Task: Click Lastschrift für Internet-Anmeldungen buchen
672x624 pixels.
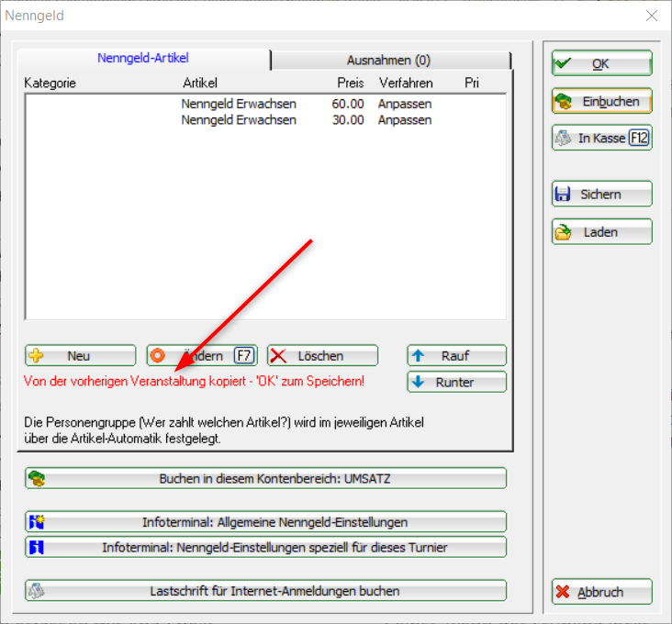Action: (x=265, y=591)
